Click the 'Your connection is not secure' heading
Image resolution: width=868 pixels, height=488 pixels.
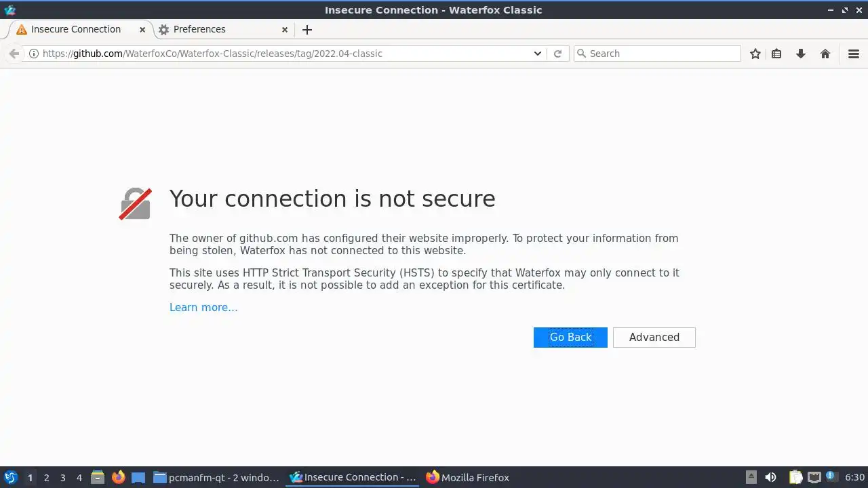click(332, 199)
